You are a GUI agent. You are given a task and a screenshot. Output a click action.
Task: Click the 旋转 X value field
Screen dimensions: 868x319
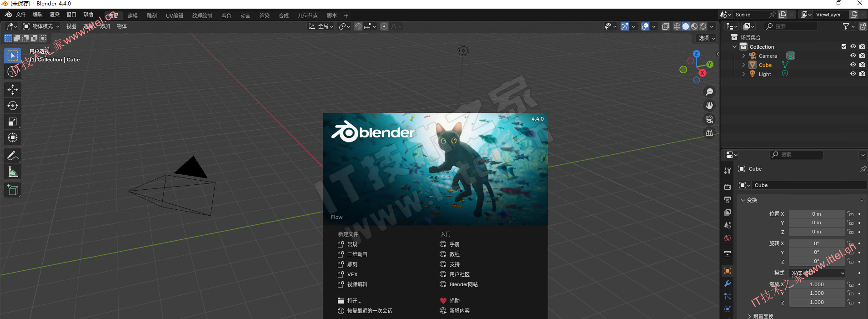817,243
